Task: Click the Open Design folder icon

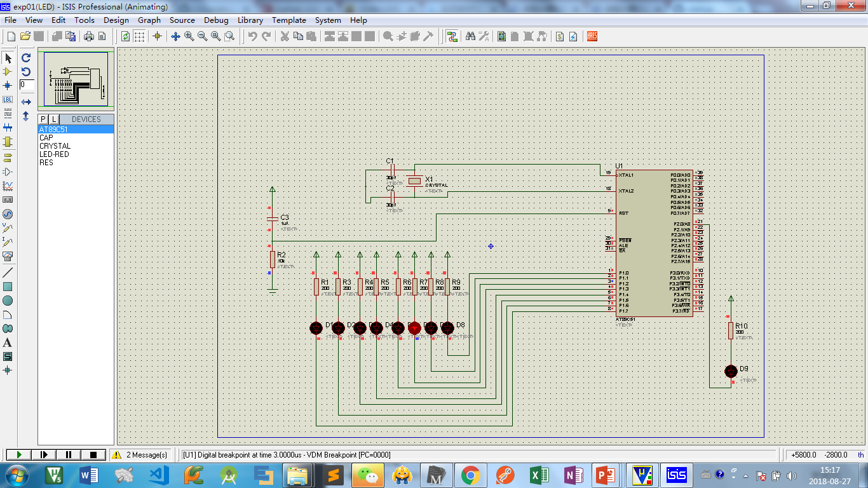Action: (x=25, y=36)
